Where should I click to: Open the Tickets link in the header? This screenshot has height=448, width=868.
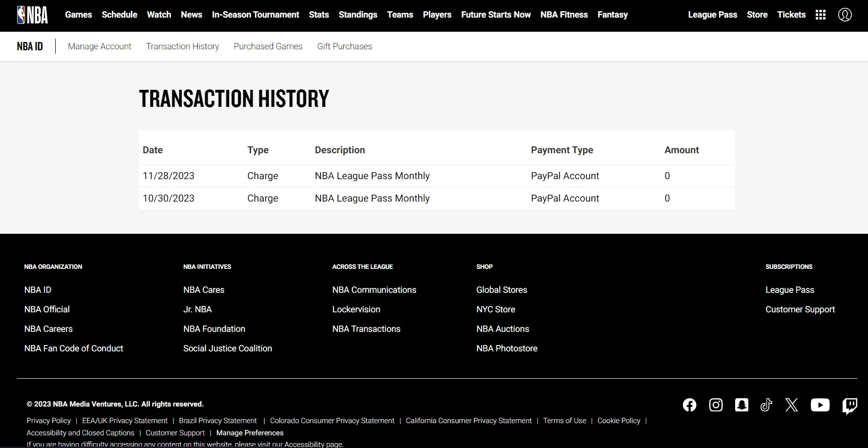pyautogui.click(x=791, y=15)
